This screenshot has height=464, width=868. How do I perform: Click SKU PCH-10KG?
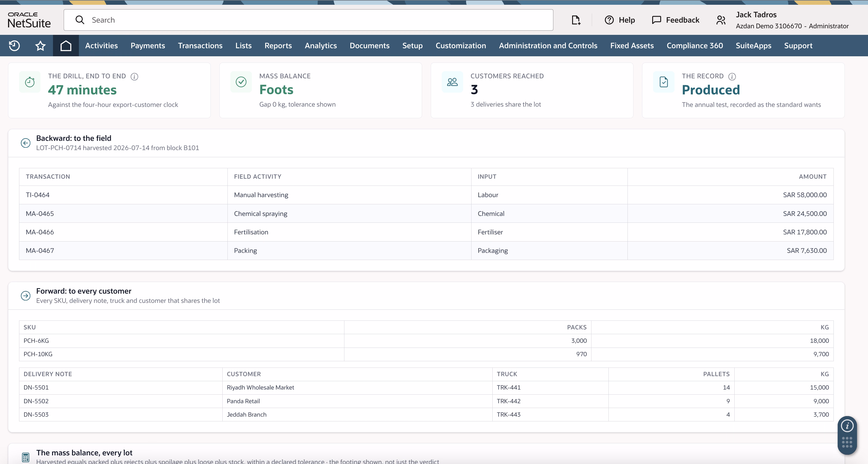[x=38, y=354]
